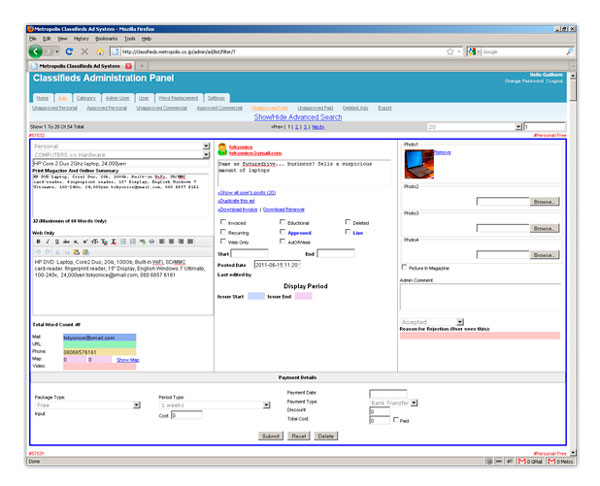This screenshot has height=486, width=600.
Task: Click the green user avatar icon
Action: (222, 147)
